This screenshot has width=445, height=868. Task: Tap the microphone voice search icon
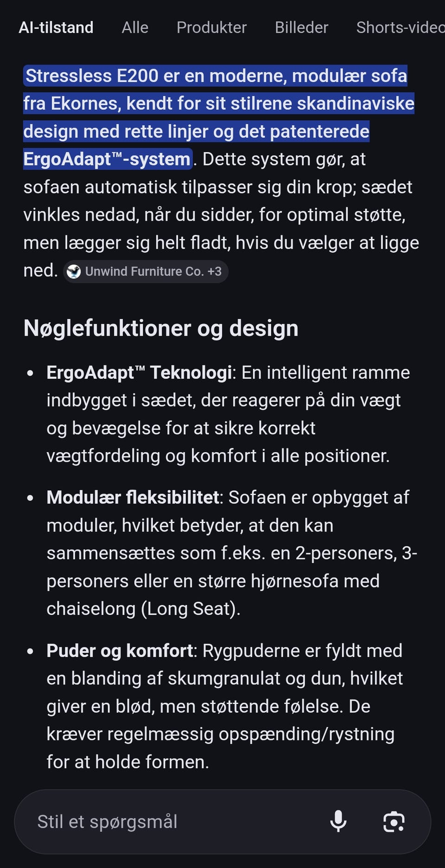tap(338, 821)
